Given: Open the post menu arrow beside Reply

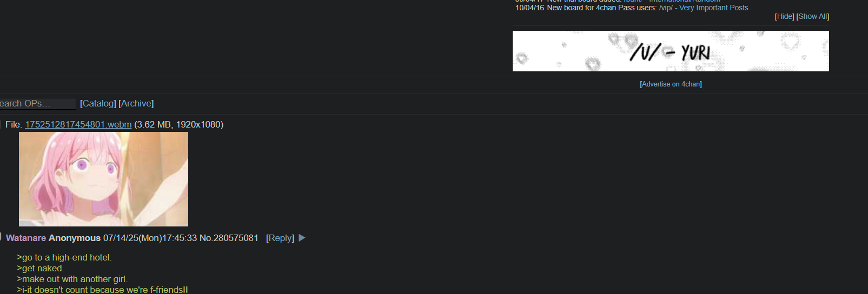Looking at the screenshot, I should (x=302, y=238).
